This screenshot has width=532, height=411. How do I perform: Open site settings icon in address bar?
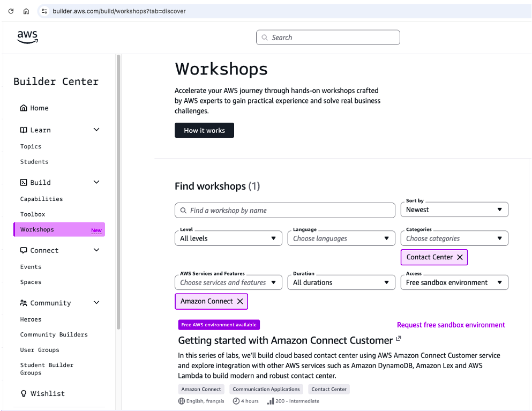tap(44, 11)
